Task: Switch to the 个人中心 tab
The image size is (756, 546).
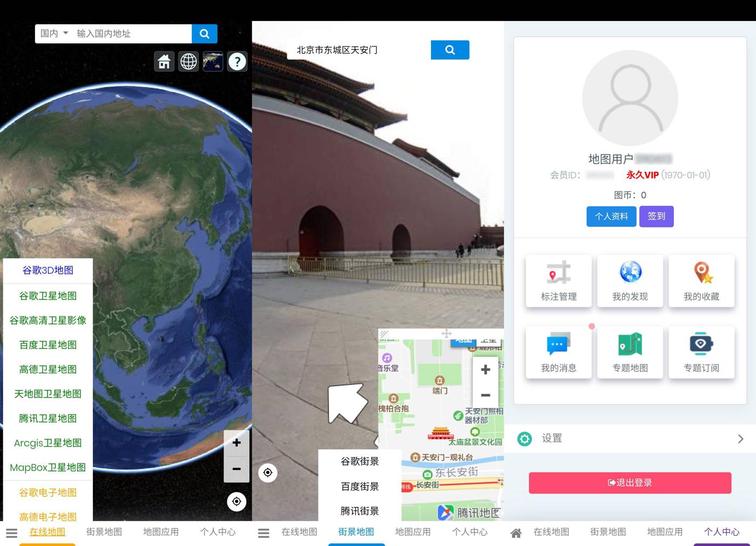Action: point(722,532)
